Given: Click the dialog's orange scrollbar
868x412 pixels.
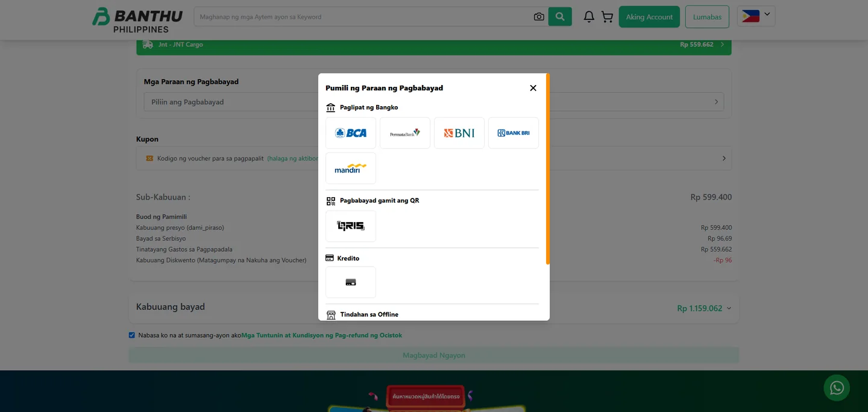Looking at the screenshot, I should (x=548, y=169).
